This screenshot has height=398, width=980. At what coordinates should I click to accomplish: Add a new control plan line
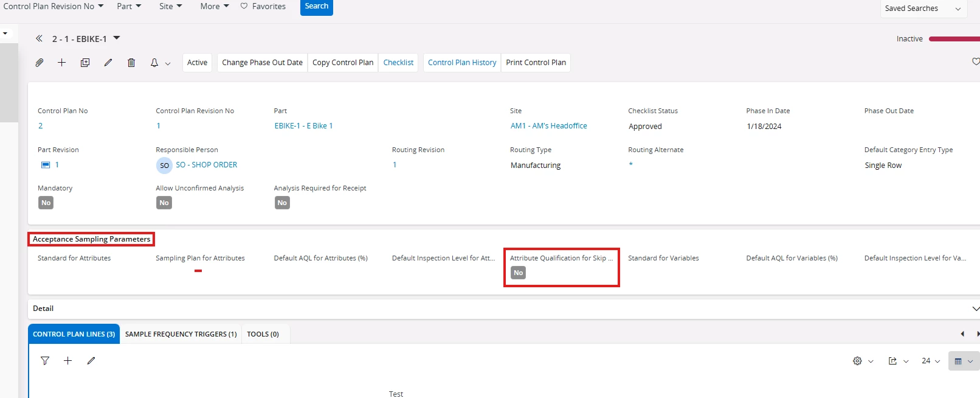click(x=68, y=361)
